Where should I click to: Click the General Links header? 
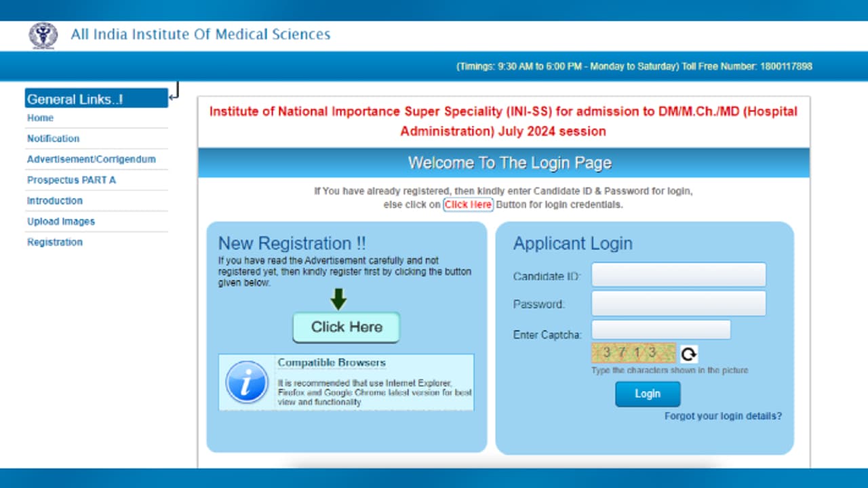pyautogui.click(x=96, y=99)
